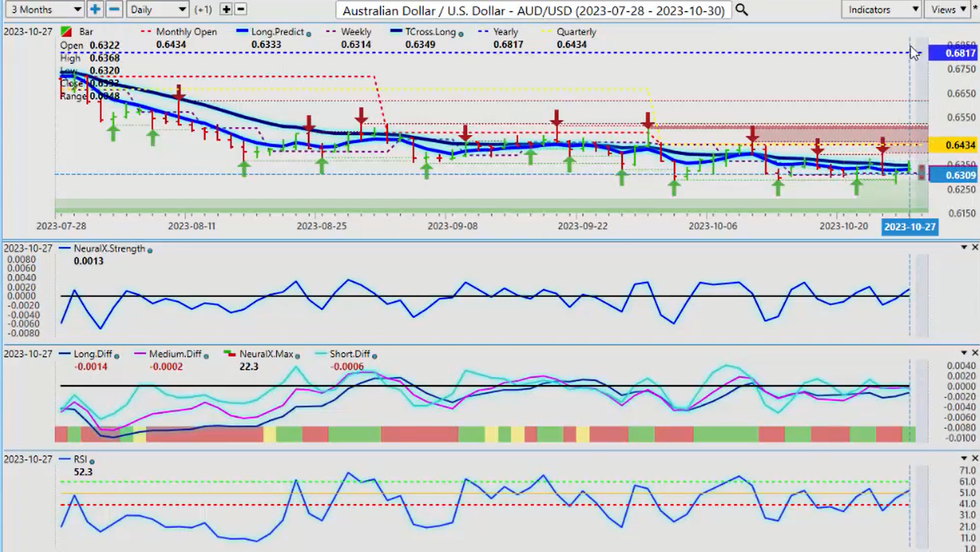
Task: Open the Daily interval dropdown
Action: (x=158, y=10)
